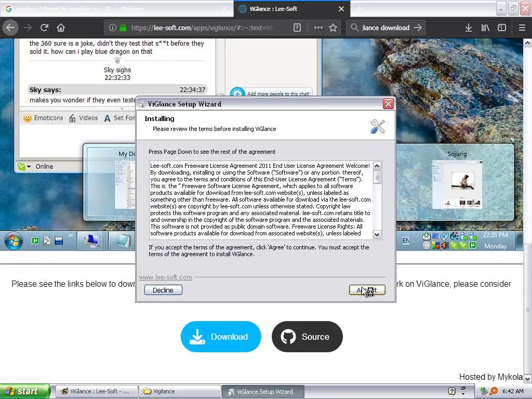This screenshot has width=532, height=399.
Task: Click the 6:42 AM system clock
Action: pyautogui.click(x=513, y=391)
